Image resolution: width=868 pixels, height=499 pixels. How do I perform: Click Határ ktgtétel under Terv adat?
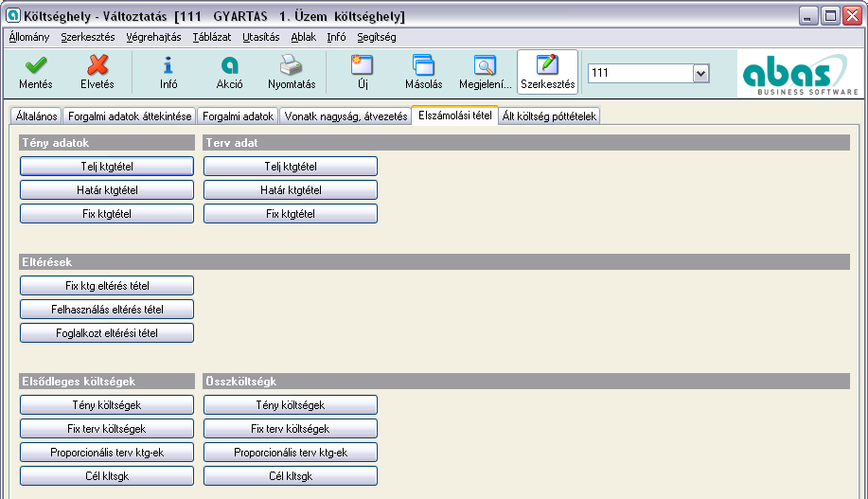tap(291, 190)
